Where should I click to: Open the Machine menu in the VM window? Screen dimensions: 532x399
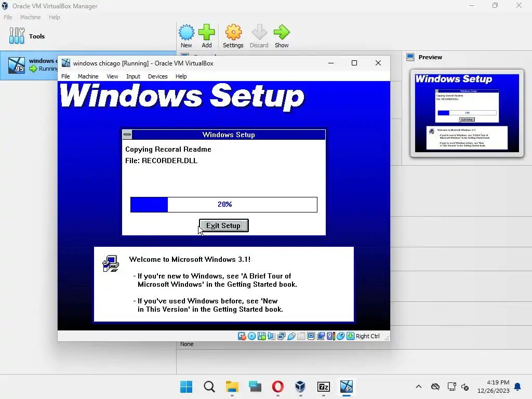88,76
